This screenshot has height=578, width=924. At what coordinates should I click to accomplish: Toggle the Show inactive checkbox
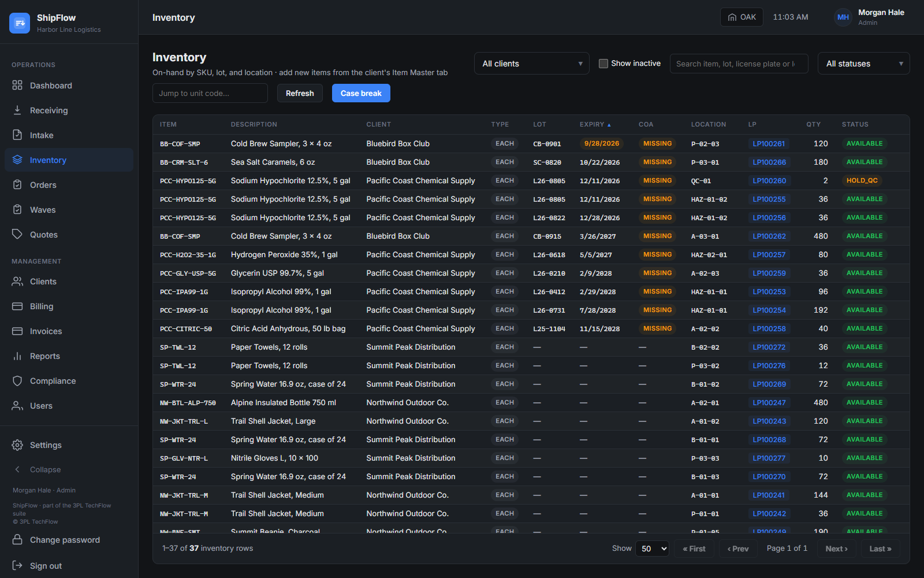pyautogui.click(x=603, y=64)
